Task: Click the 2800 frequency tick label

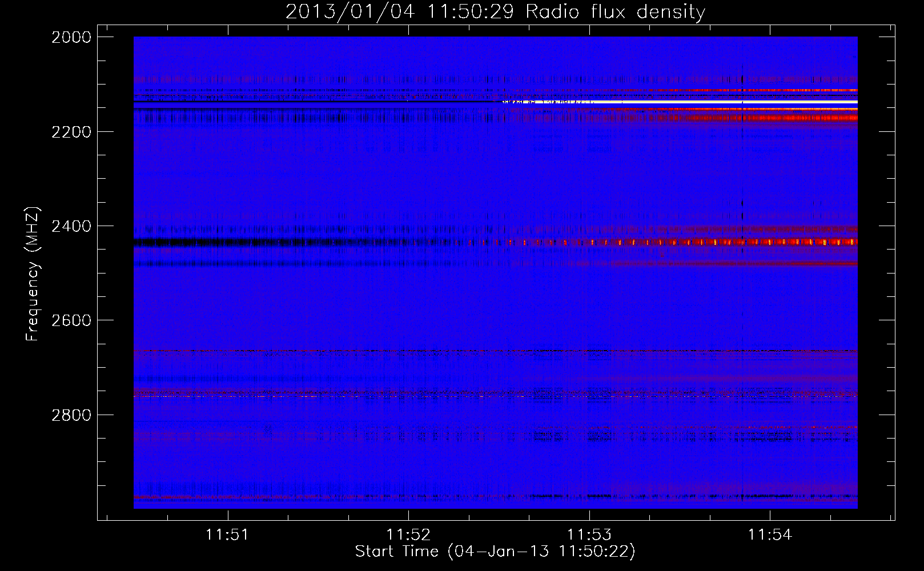Action: [71, 415]
